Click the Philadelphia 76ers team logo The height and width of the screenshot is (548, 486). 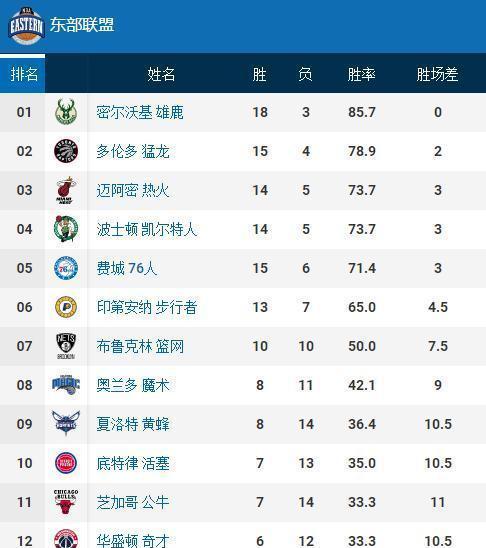[66, 268]
